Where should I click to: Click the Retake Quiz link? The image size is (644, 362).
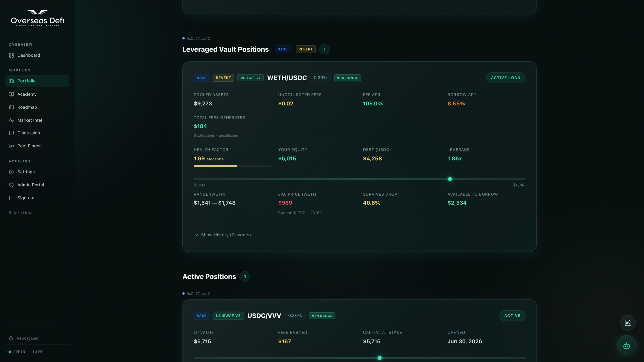[x=20, y=213]
